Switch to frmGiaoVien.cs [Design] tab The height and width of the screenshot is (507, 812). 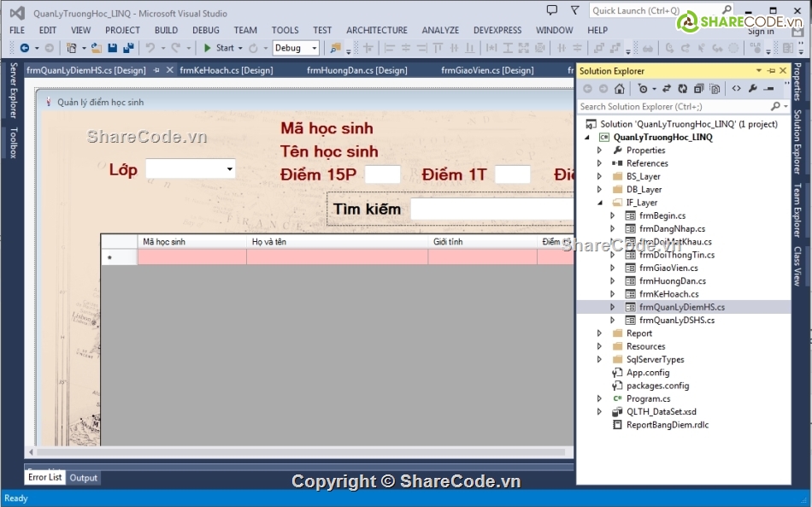click(x=487, y=70)
